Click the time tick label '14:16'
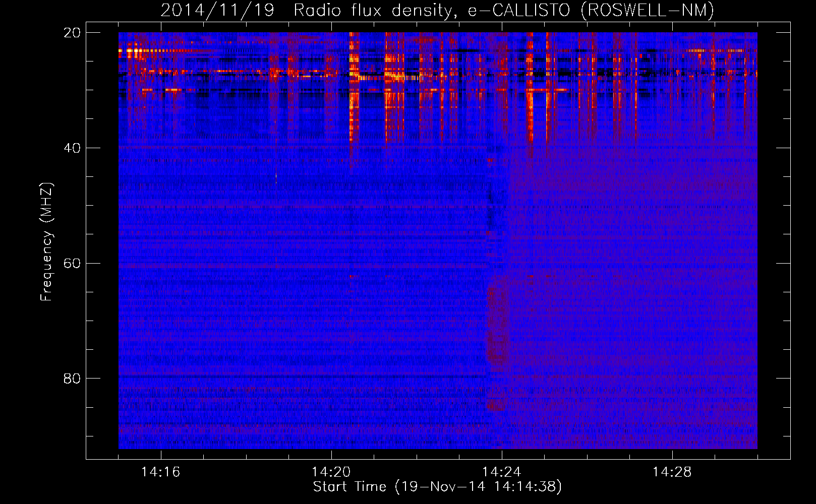 [161, 472]
